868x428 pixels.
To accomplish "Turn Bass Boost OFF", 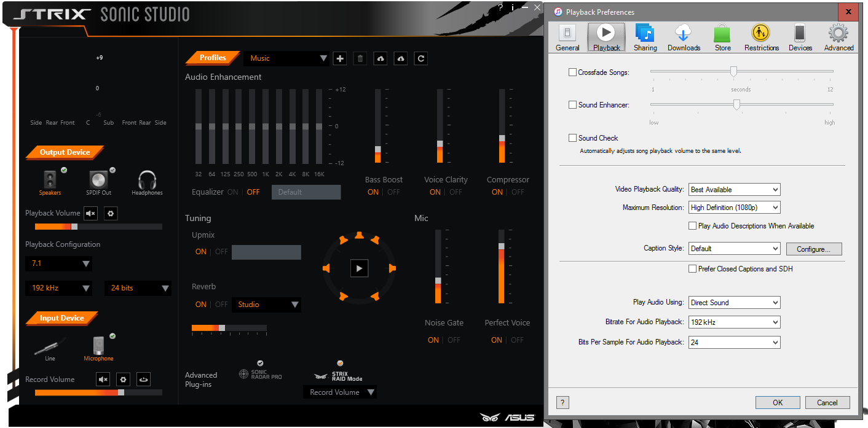I will 393,192.
